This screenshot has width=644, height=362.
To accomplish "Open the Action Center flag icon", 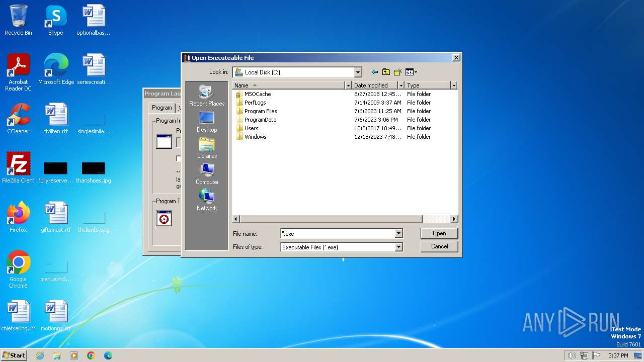I will [597, 355].
